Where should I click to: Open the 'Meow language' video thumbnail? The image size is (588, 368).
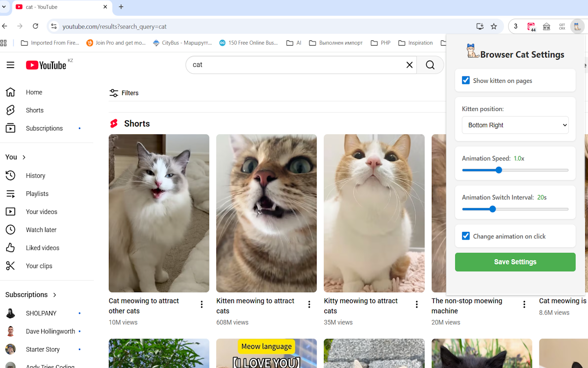[266, 353]
